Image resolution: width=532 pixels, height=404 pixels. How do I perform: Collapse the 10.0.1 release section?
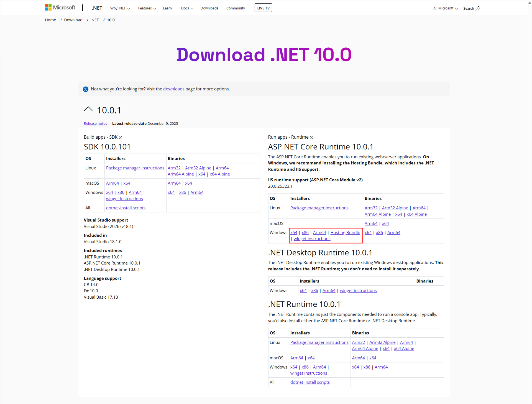click(x=88, y=109)
